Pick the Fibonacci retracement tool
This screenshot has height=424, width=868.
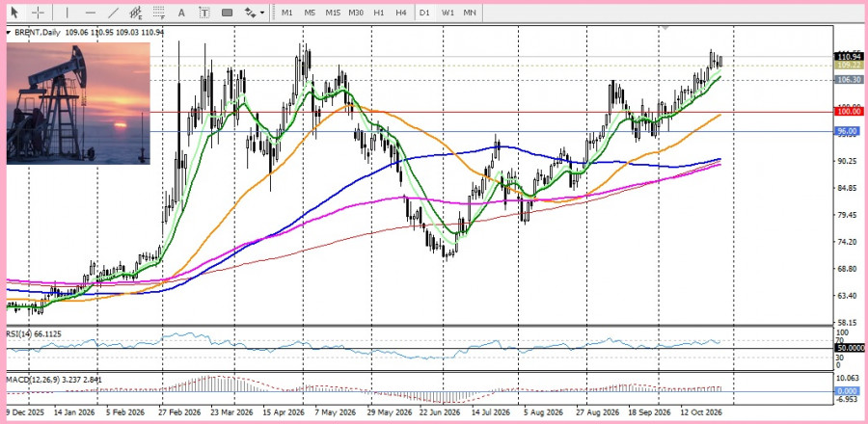tap(159, 13)
